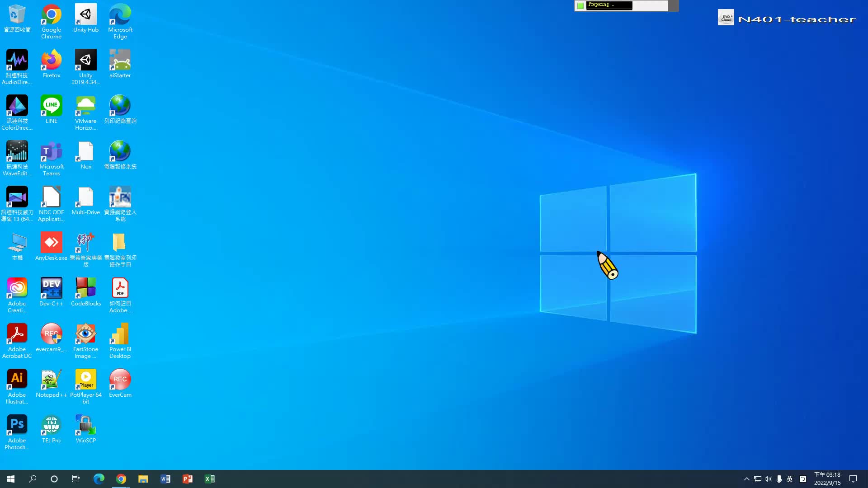The image size is (868, 488).
Task: Launch CodeBlocks desktop shortcut
Action: point(86,292)
